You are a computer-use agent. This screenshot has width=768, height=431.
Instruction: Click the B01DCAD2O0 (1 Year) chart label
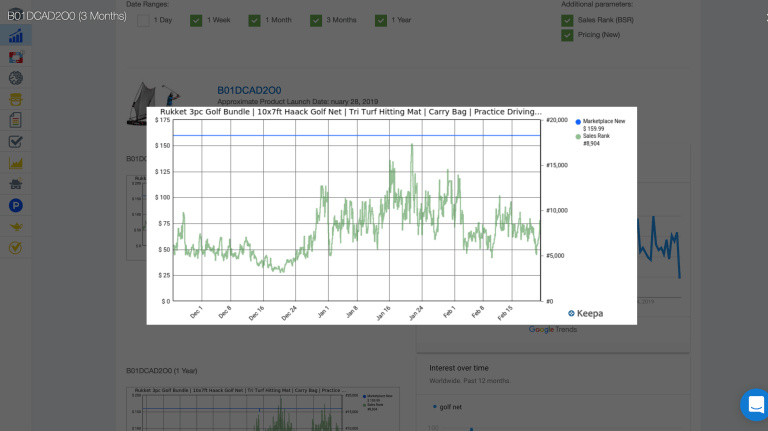tap(162, 371)
